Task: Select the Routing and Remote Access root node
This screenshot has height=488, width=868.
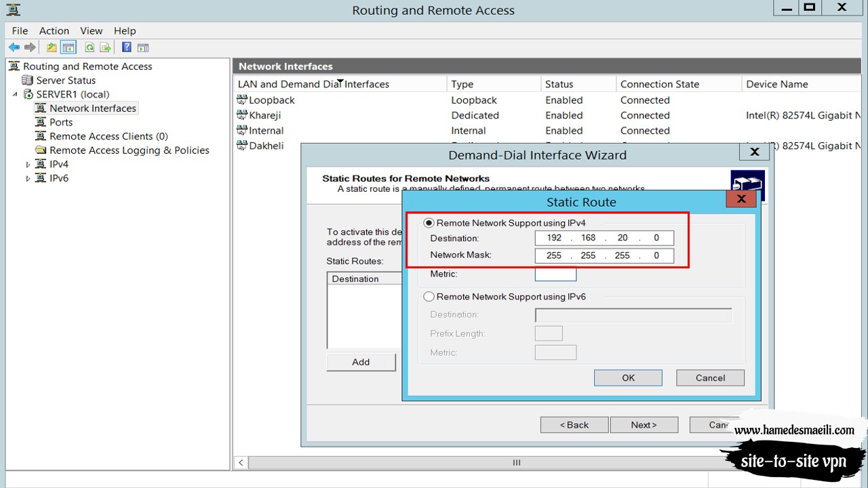Action: tap(87, 66)
